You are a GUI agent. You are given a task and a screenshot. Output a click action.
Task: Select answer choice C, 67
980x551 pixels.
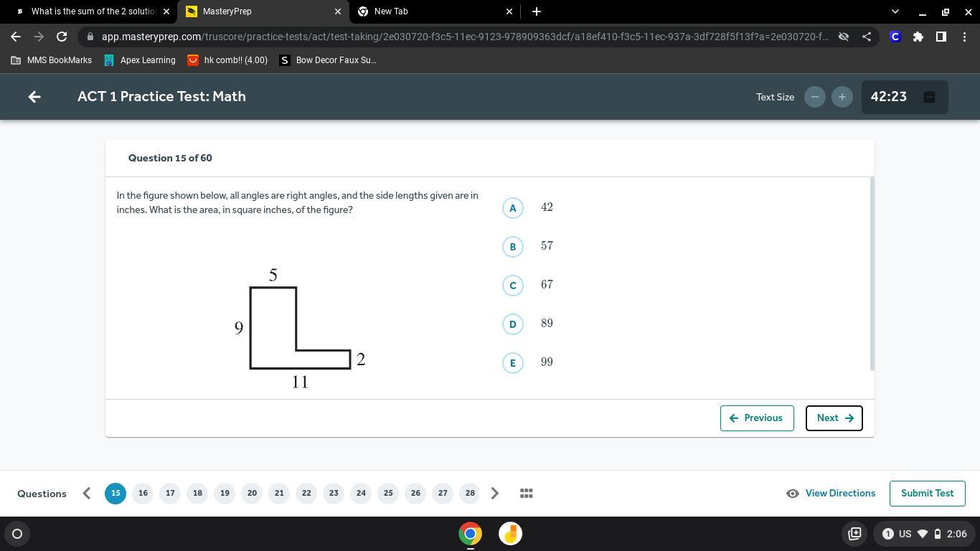(x=512, y=286)
